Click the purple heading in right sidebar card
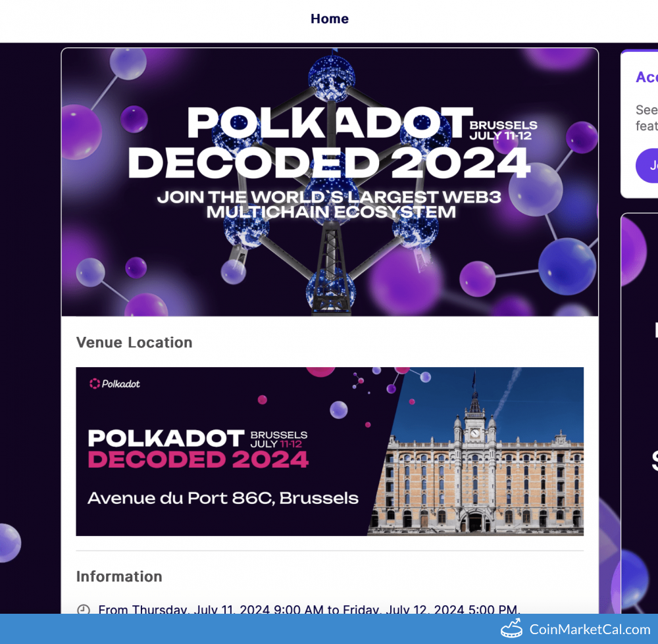This screenshot has width=658, height=644. pyautogui.click(x=646, y=77)
